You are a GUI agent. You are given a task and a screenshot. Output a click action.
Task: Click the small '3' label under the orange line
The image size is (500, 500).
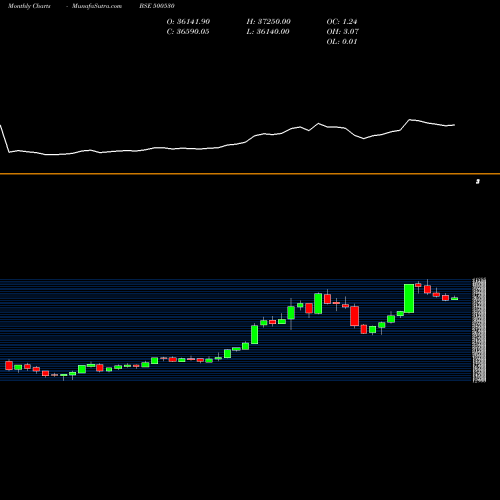point(478,182)
